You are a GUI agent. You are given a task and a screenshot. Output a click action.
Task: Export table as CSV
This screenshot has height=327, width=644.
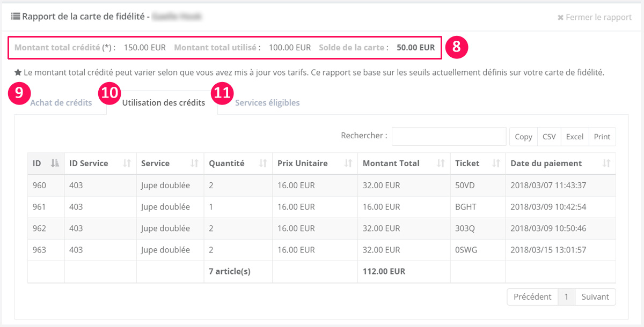[549, 137]
